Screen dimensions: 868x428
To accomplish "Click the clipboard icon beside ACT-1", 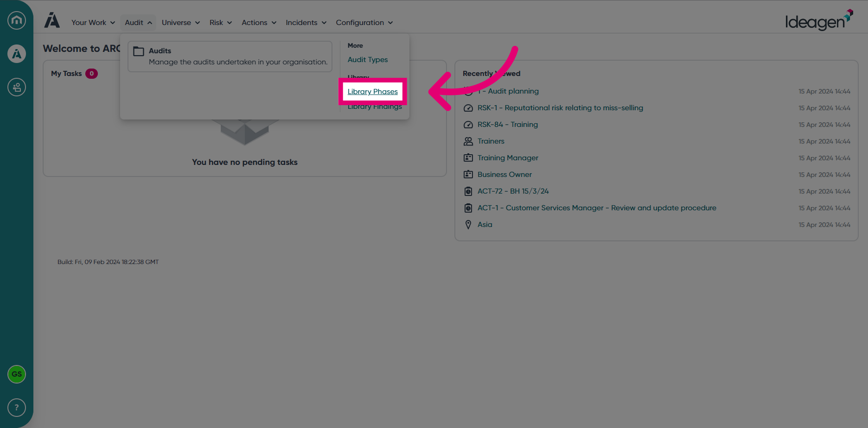I will click(468, 208).
